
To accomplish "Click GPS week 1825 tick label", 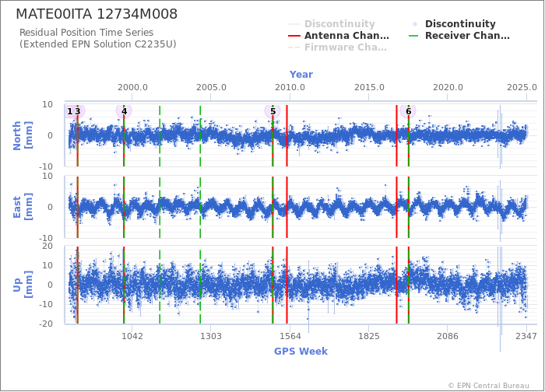I will [x=369, y=336].
